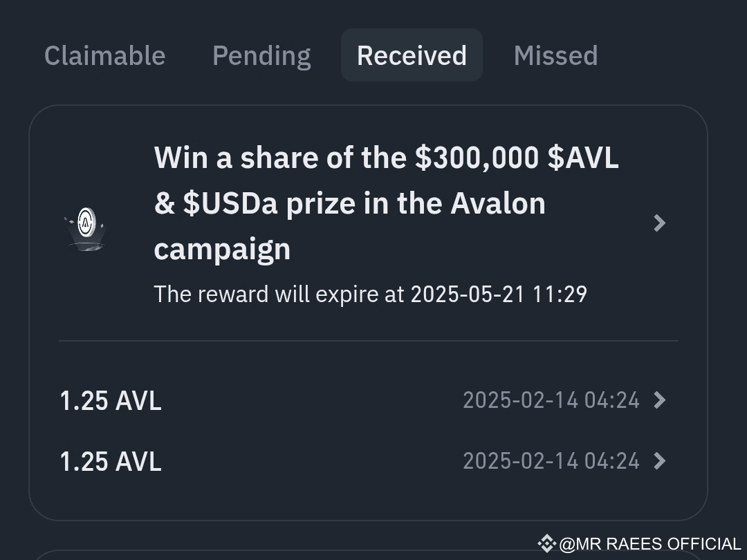Click the reward expiry date text
747x560 pixels.
370,294
